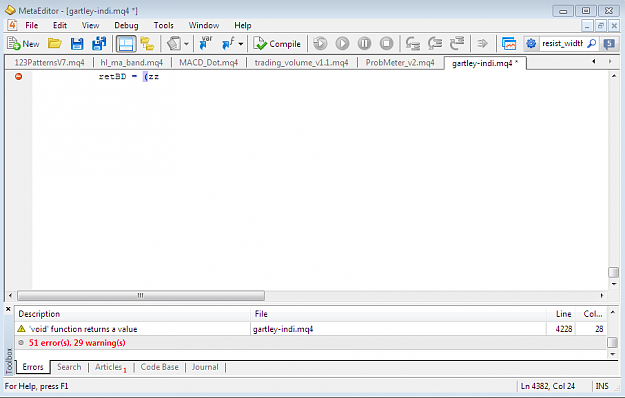Open the styler icon's dropdown arrow
Screen dimensions: 625x398
tap(186, 44)
